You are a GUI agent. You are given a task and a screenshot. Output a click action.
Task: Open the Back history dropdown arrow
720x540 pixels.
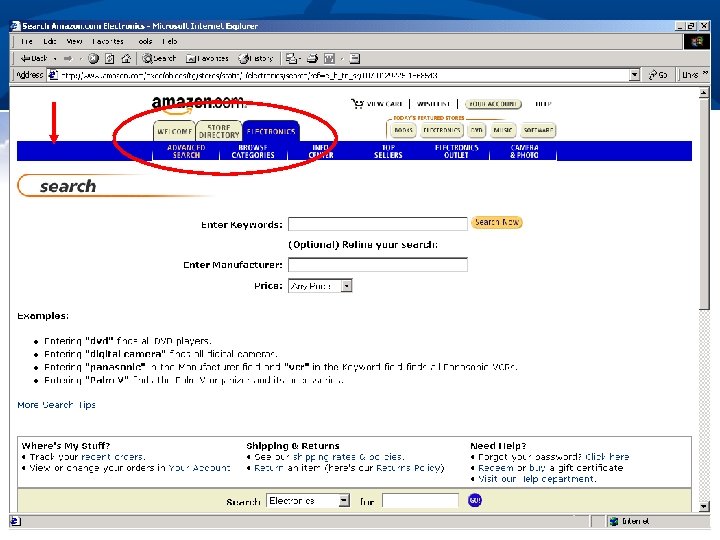[55, 59]
